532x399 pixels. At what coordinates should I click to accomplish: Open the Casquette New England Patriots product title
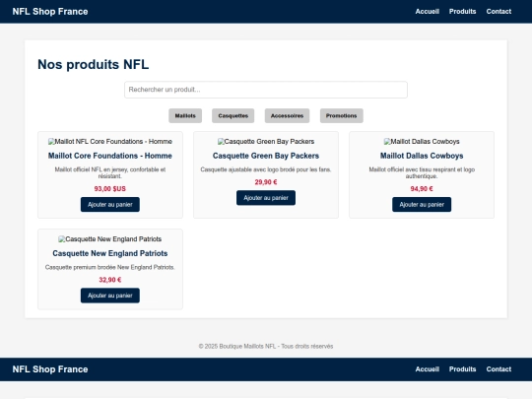[110, 253]
